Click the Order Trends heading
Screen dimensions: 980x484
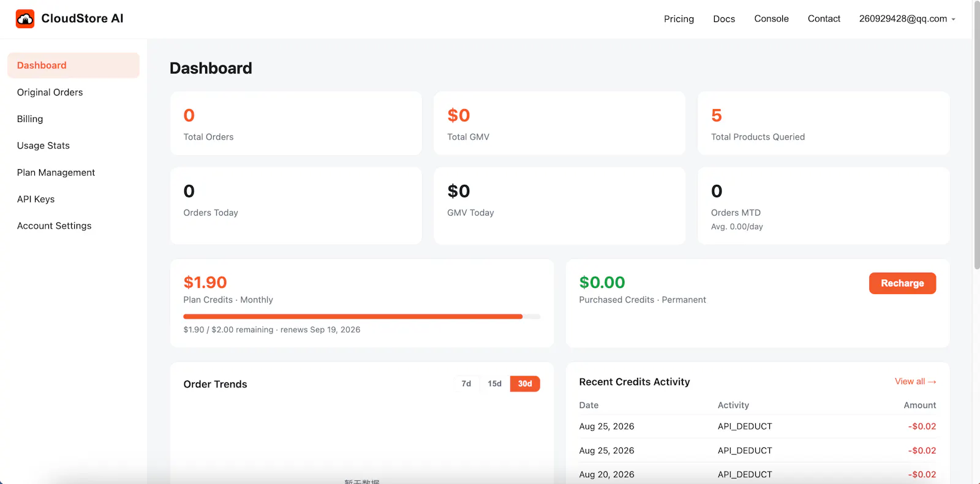(x=215, y=384)
